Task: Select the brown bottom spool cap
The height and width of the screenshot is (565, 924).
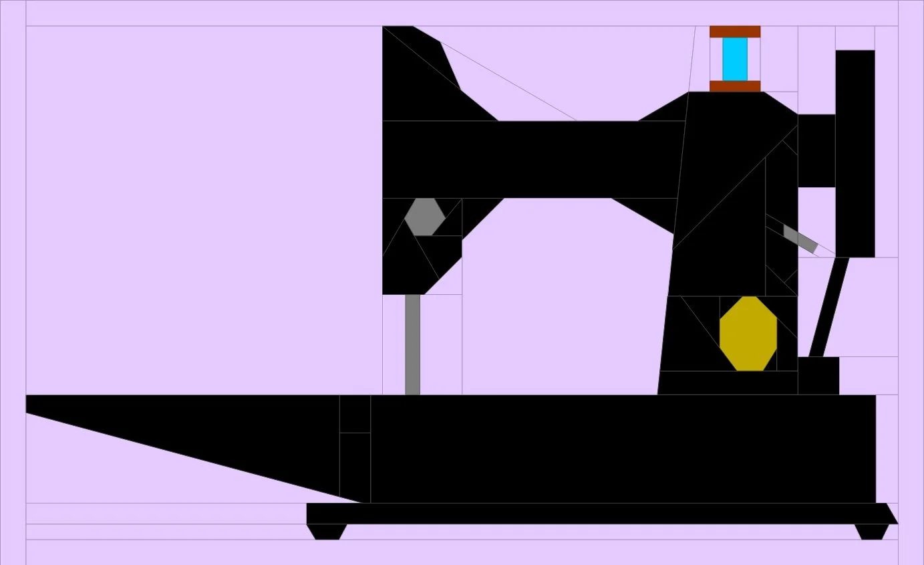Action: pyautogui.click(x=735, y=86)
